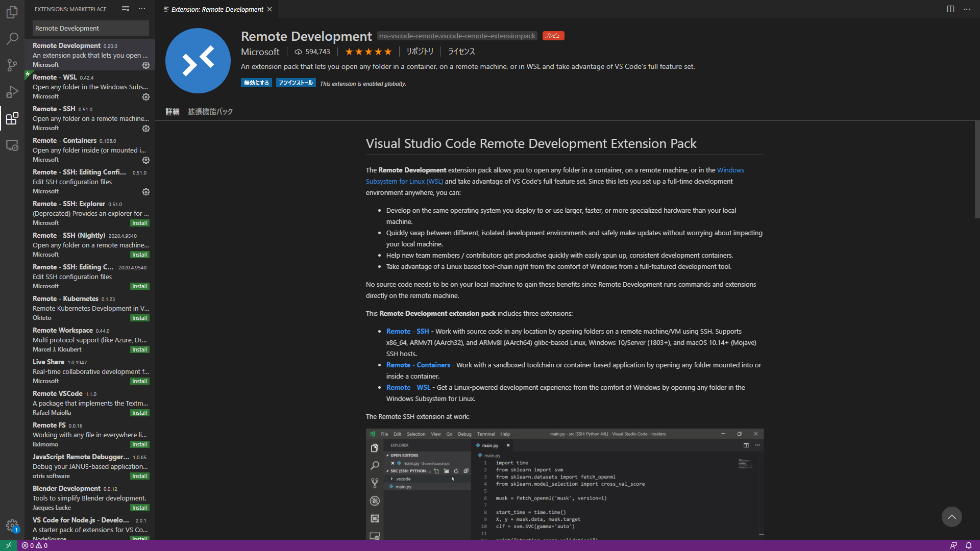Open Source Control view icon
The height and width of the screenshot is (551, 980).
[12, 65]
